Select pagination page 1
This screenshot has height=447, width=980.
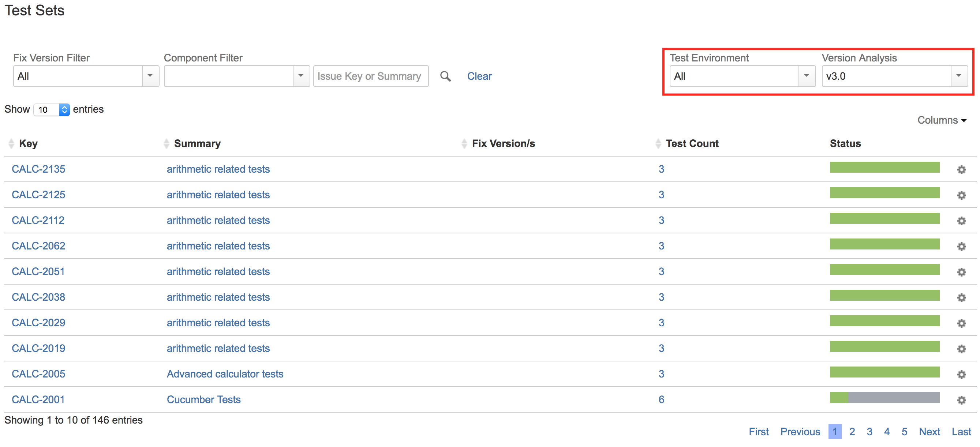point(835,431)
